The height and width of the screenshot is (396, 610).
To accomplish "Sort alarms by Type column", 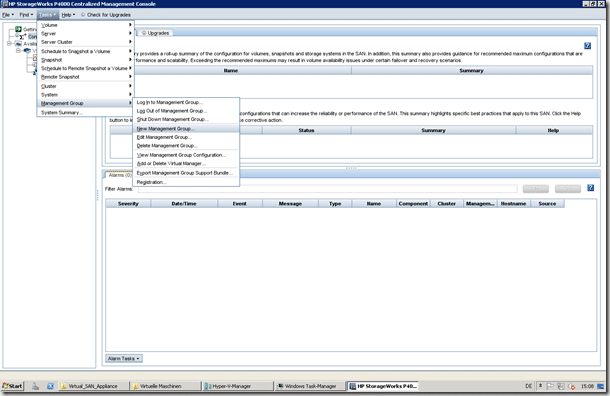I will click(335, 203).
